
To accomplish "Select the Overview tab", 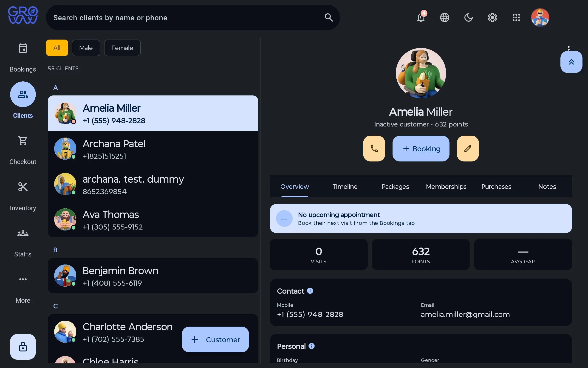I will 294,187.
